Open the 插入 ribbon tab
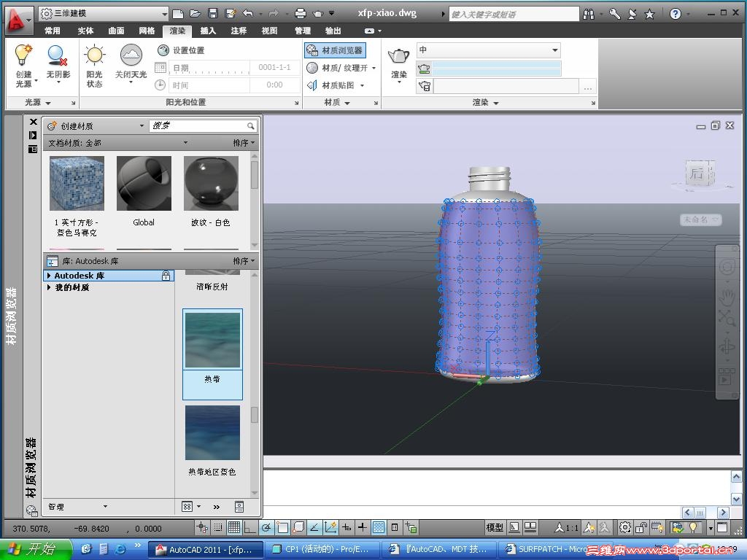Image resolution: width=747 pixels, height=560 pixels. click(208, 31)
